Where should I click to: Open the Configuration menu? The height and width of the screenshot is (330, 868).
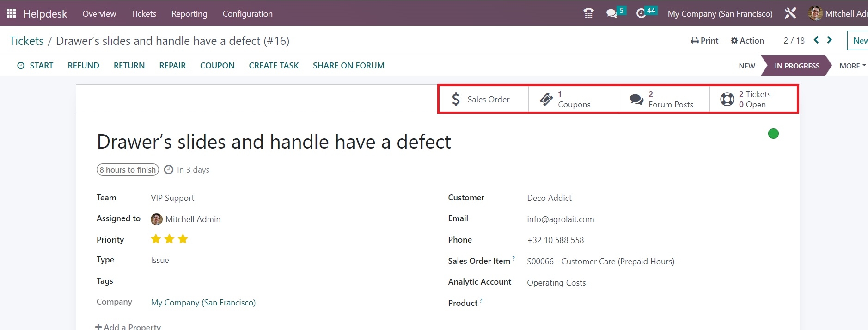(x=247, y=14)
